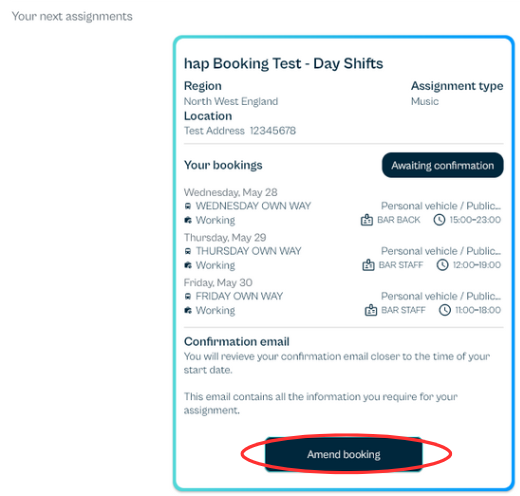Click the Your next assignments heading
Image resolution: width=520 pixels, height=496 pixels.
pos(72,16)
